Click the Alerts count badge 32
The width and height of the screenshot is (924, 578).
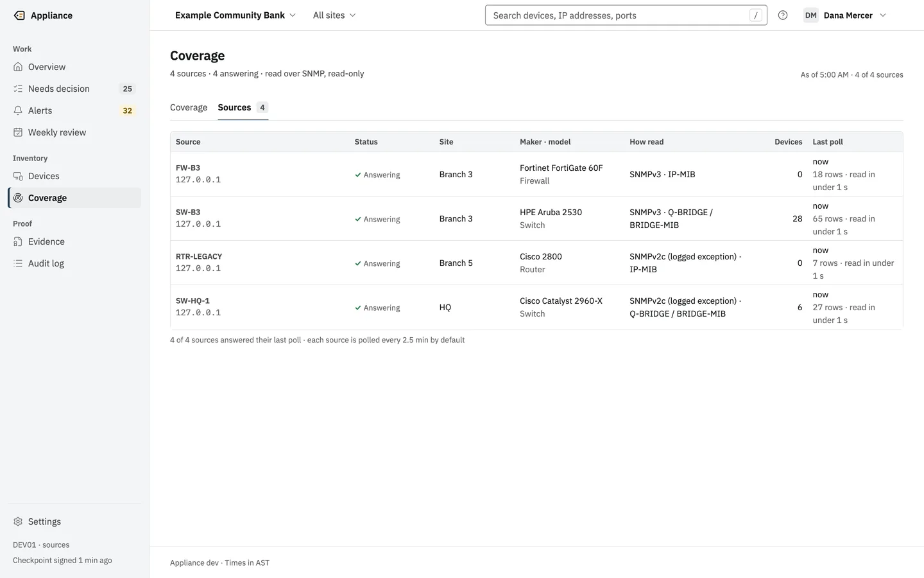(128, 110)
